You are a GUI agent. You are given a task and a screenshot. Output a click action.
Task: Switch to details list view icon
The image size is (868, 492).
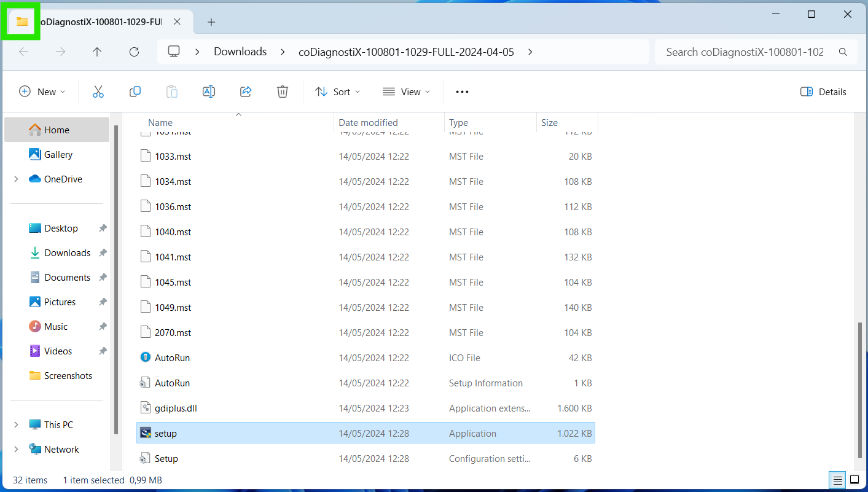[x=837, y=480]
